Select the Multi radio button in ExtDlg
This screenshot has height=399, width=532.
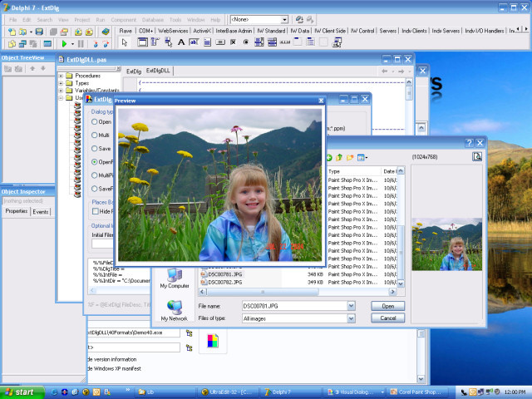(95, 135)
